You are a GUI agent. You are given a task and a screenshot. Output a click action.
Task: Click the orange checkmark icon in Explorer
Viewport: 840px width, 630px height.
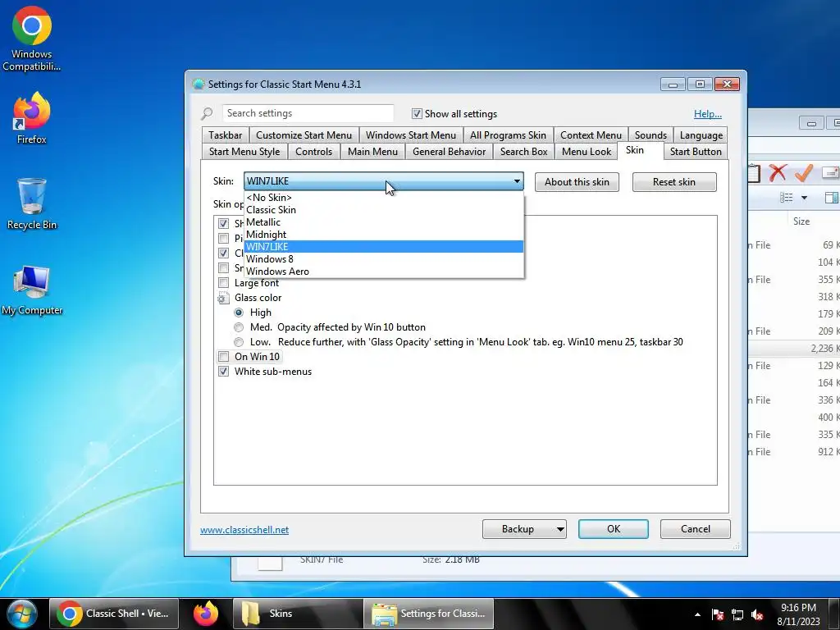click(804, 172)
